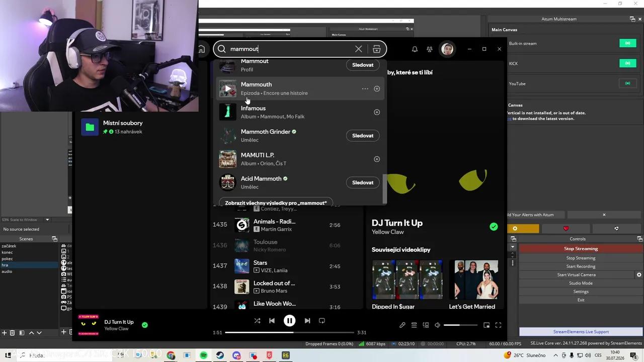The height and width of the screenshot is (362, 644).
Task: Open StreamElements Live Support link
Action: pos(581,332)
